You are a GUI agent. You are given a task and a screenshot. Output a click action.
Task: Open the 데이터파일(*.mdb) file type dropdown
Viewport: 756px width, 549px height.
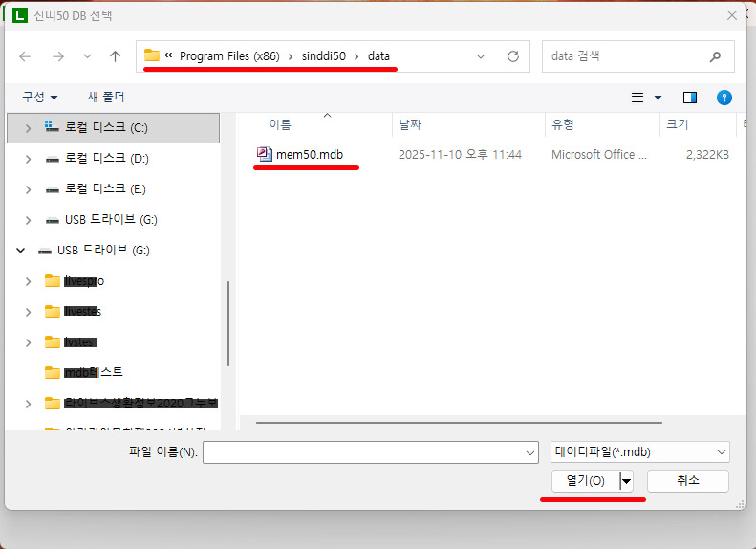coord(640,452)
